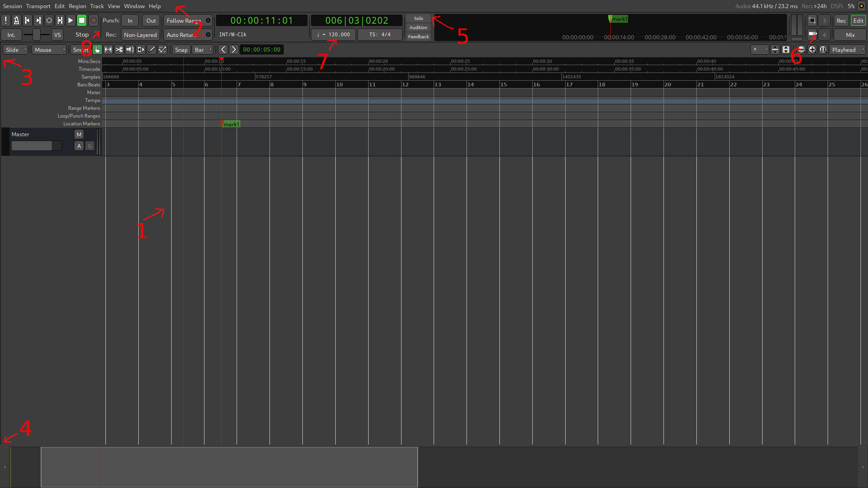Select the Cut (scissors) tool
The width and height of the screenshot is (868, 488).
tap(119, 50)
